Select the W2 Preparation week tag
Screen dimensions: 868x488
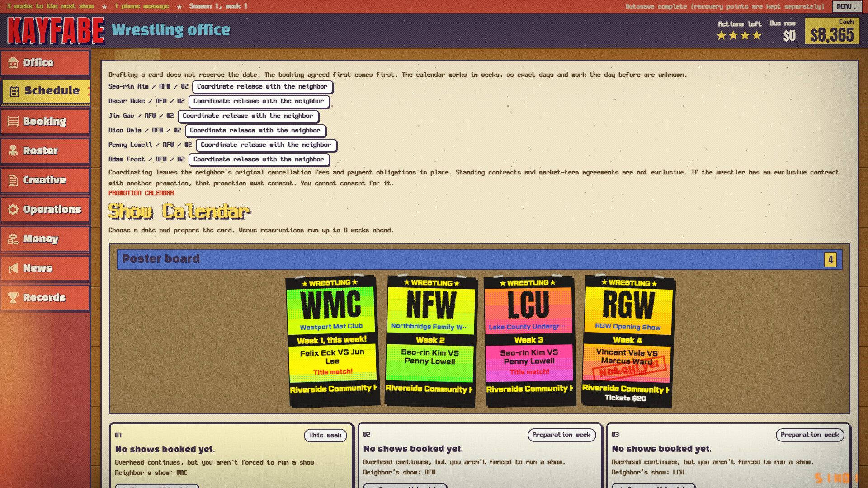(x=561, y=435)
